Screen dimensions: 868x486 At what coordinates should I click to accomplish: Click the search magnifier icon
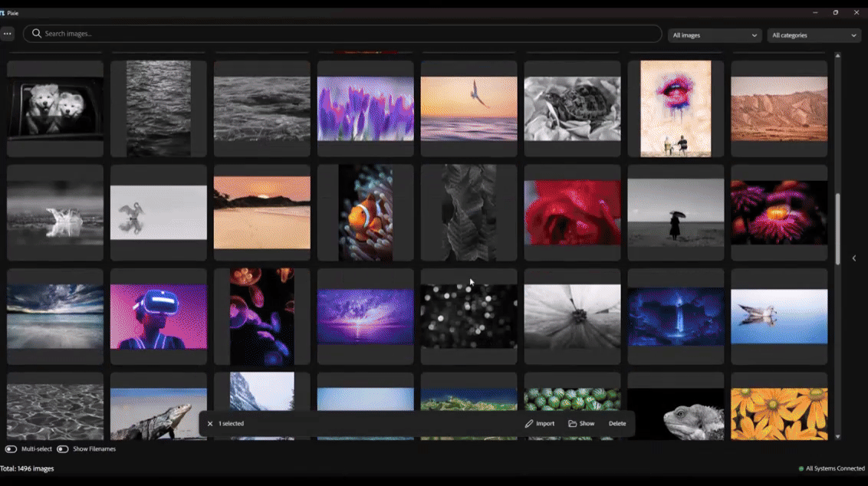[x=36, y=34]
